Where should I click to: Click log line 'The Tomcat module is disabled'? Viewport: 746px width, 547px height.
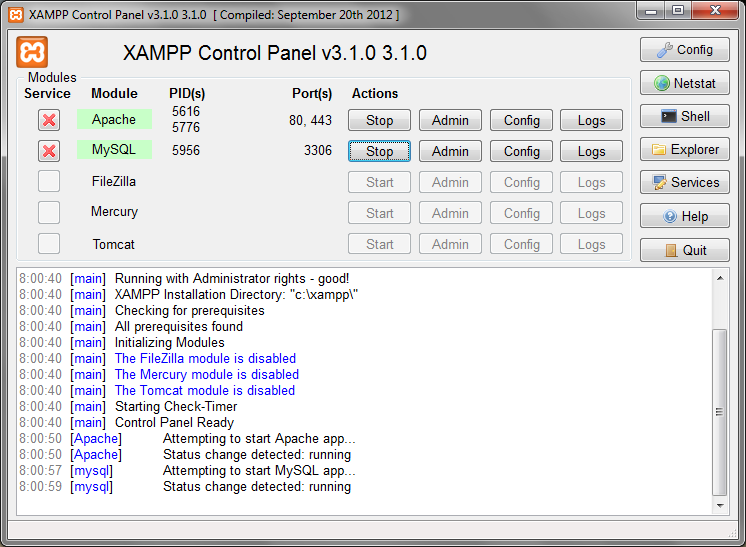point(205,391)
